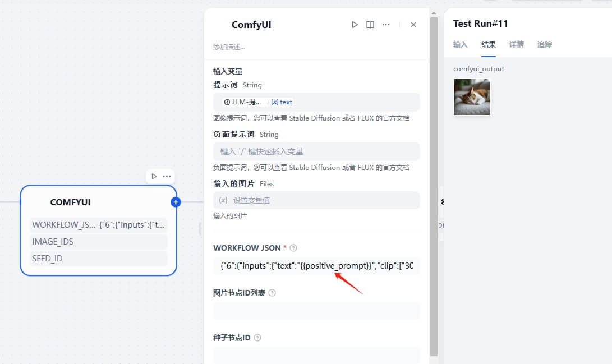612x364 pixels.
Task: Set variable in 输入的图片 field
Action: pyautogui.click(x=316, y=200)
